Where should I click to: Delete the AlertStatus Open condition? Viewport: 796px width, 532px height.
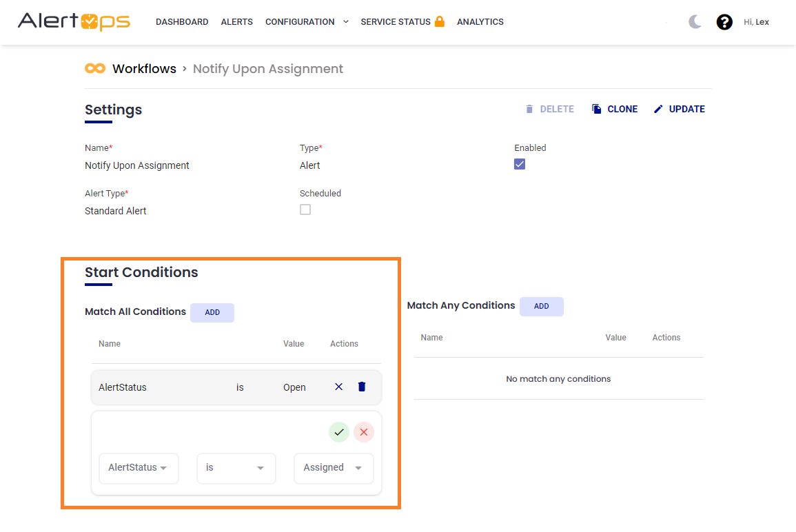click(362, 387)
